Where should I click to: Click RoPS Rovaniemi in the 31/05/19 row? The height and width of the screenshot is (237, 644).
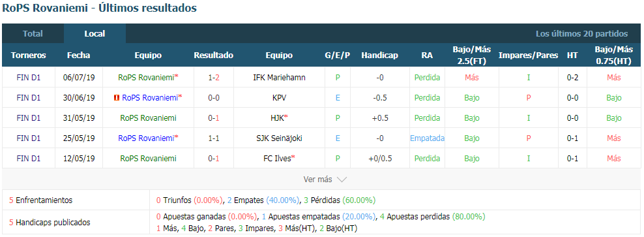pos(148,118)
